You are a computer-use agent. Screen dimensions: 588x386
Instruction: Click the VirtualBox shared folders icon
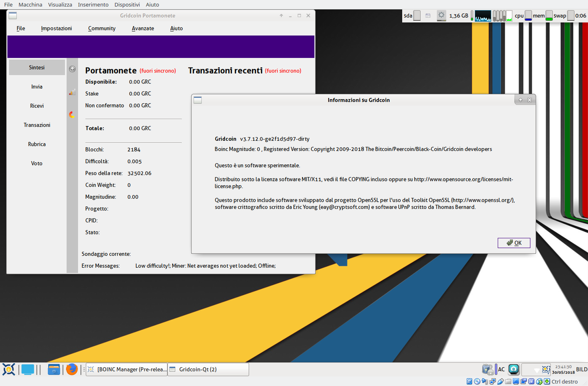tap(508, 381)
